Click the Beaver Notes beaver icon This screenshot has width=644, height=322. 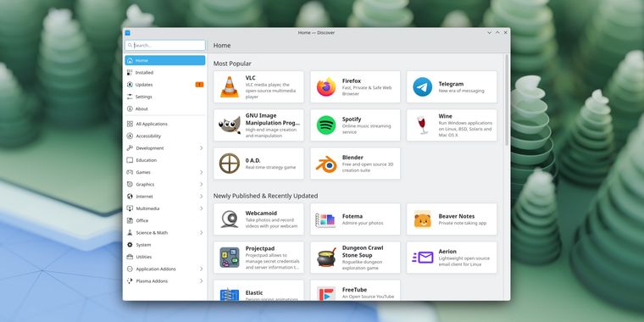(x=423, y=219)
